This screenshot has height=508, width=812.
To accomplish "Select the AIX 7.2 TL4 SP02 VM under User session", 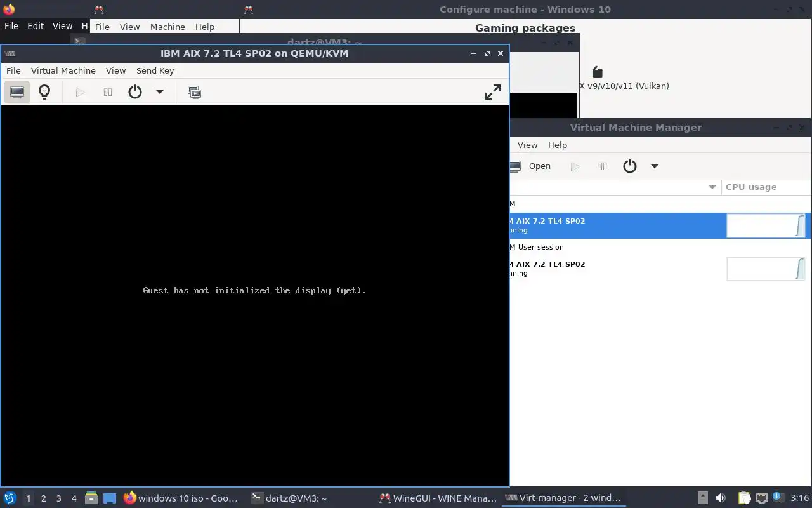I will (660, 269).
